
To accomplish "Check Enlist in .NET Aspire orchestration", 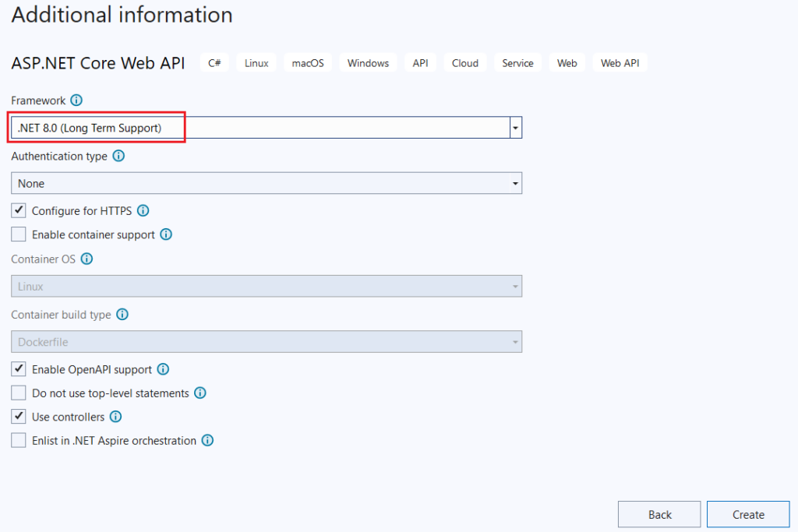I will point(19,440).
